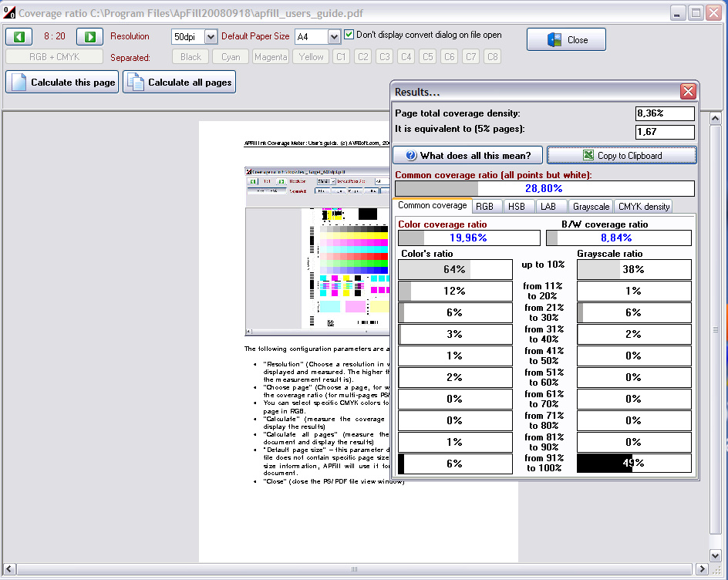728x580 pixels.
Task: Click the horizontal scrollbar left arrow
Action: click(x=8, y=569)
